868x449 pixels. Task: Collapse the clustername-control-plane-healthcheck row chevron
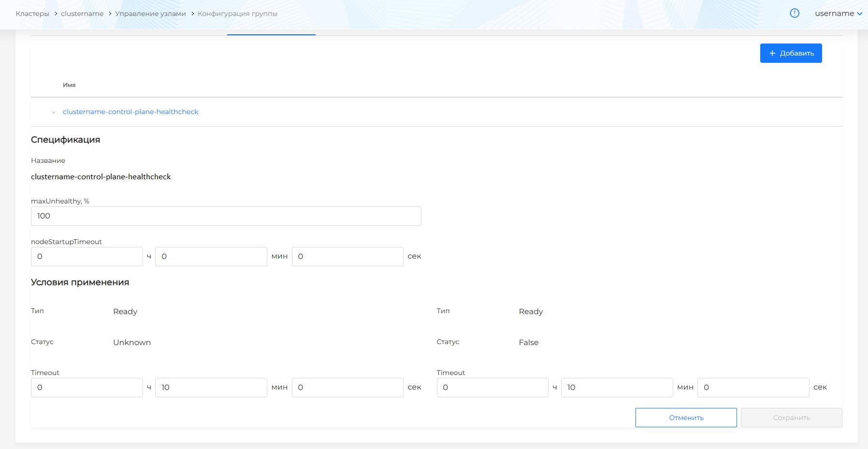(x=54, y=112)
